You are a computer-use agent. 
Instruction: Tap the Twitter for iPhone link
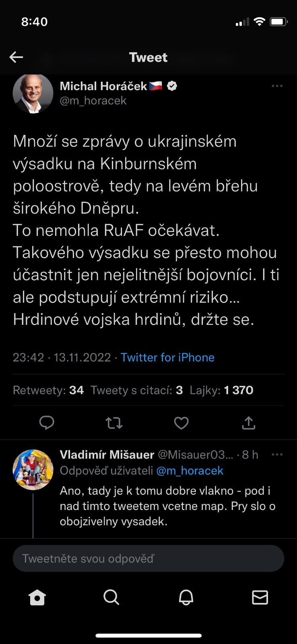[167, 357]
